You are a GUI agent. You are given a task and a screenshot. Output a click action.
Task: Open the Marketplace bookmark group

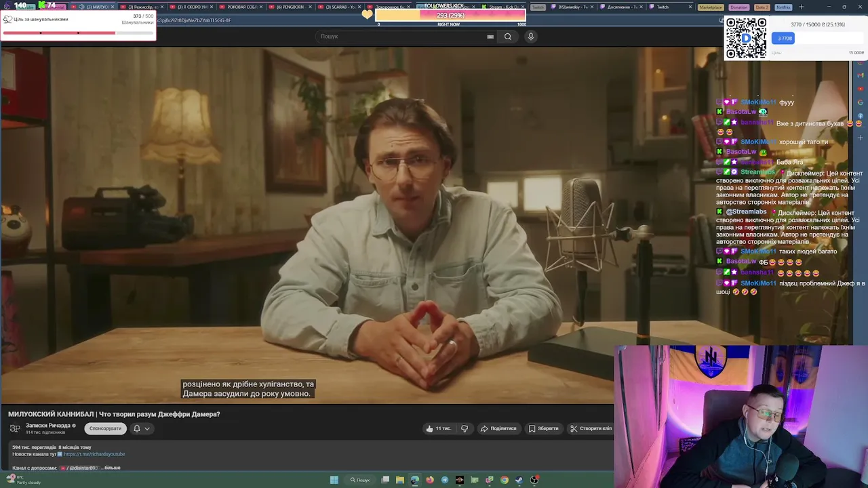click(x=711, y=7)
